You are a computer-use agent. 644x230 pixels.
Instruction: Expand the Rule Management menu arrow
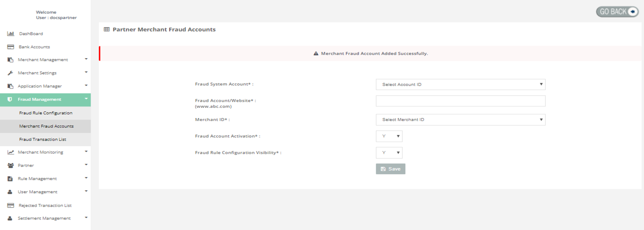[x=86, y=178]
